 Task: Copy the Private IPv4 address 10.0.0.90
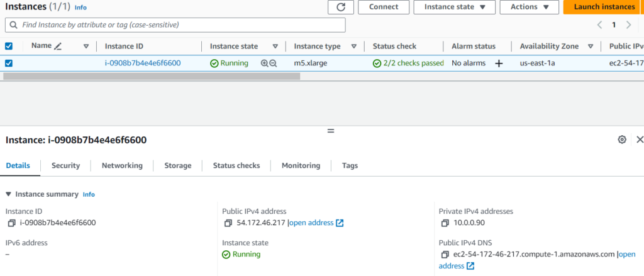point(445,223)
